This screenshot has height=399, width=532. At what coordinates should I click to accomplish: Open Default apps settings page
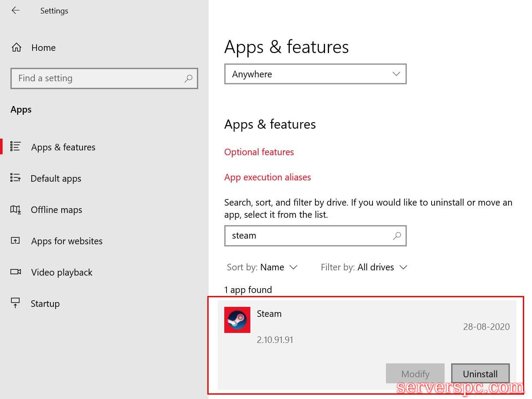click(x=56, y=179)
